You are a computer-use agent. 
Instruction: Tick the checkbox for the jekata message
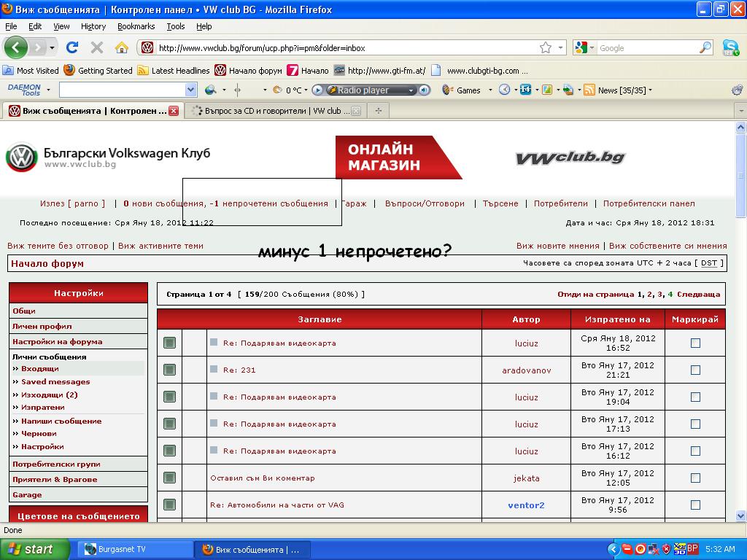[x=695, y=478]
